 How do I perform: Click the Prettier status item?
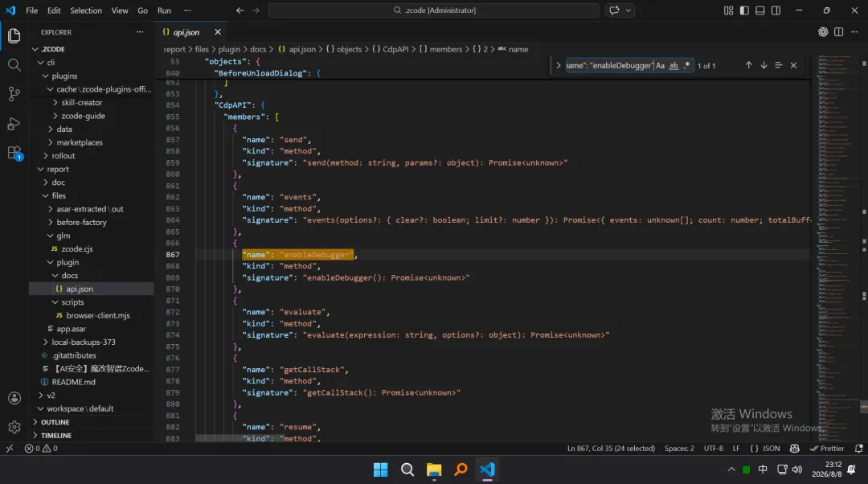click(x=827, y=449)
